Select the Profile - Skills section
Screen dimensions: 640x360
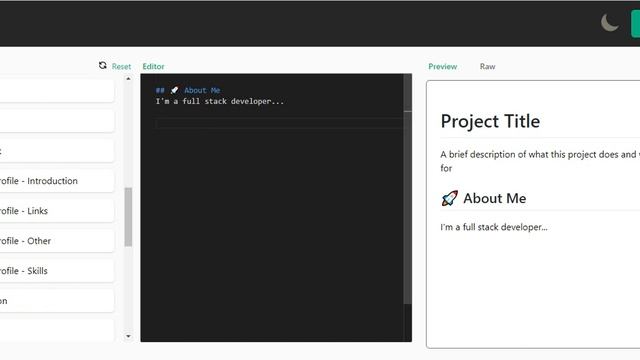point(57,271)
